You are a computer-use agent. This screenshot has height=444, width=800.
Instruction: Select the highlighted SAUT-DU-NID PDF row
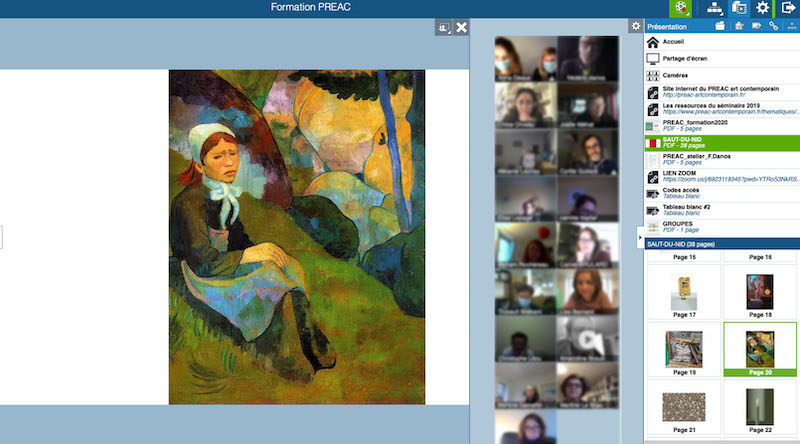pos(722,143)
